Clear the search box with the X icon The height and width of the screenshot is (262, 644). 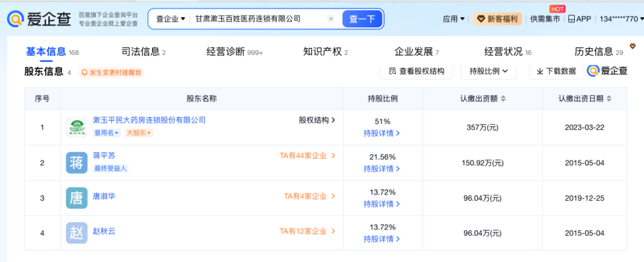click(331, 19)
